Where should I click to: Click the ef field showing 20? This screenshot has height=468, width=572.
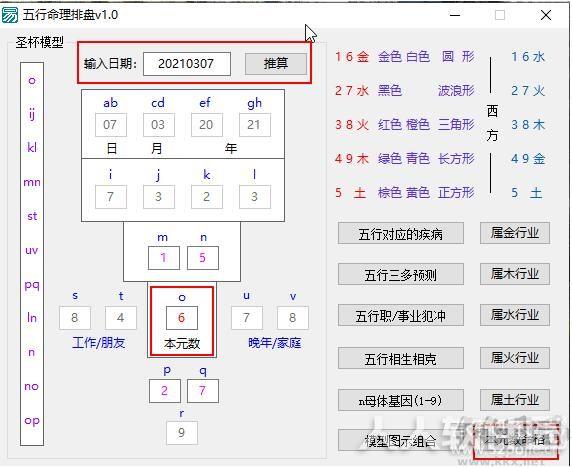(207, 125)
